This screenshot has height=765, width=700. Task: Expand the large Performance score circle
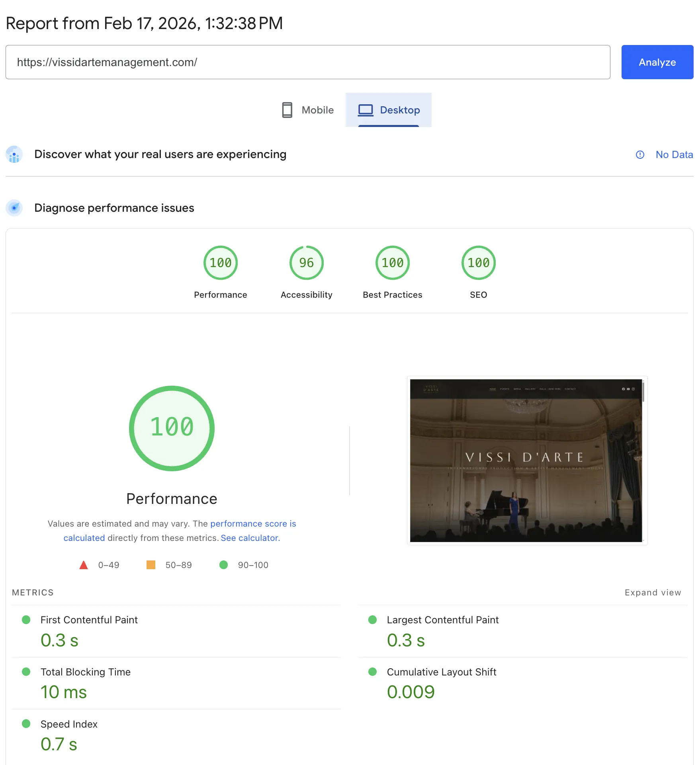(171, 428)
